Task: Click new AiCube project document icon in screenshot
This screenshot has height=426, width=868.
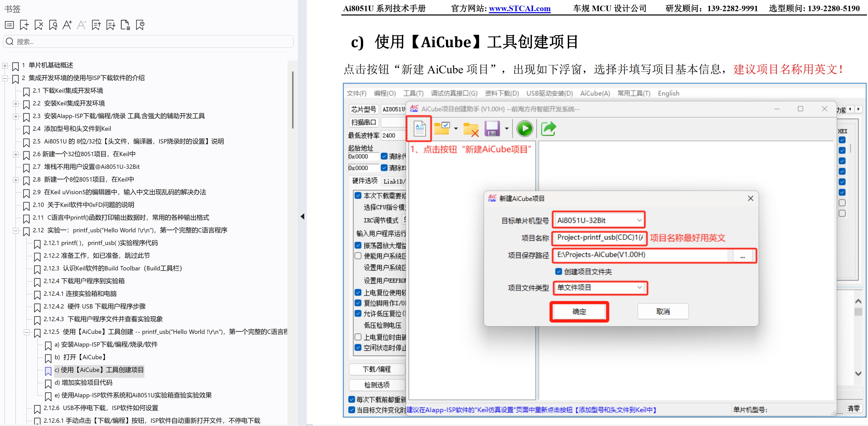Action: 420,129
